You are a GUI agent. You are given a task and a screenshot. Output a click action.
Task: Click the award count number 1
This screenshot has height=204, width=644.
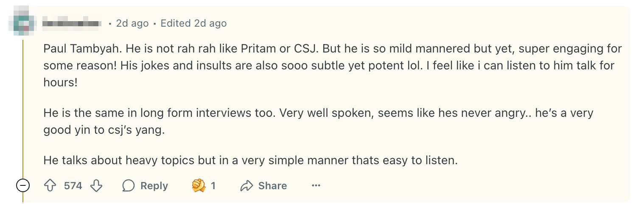pyautogui.click(x=213, y=186)
